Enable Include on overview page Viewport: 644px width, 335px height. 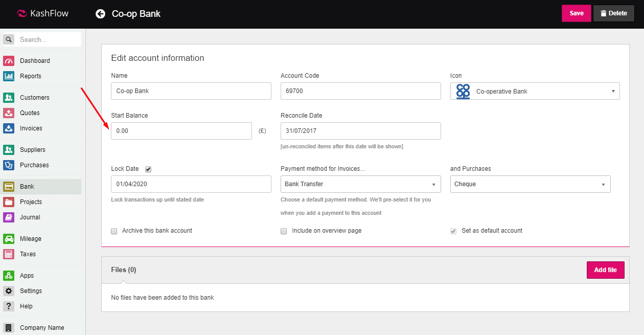pyautogui.click(x=284, y=231)
